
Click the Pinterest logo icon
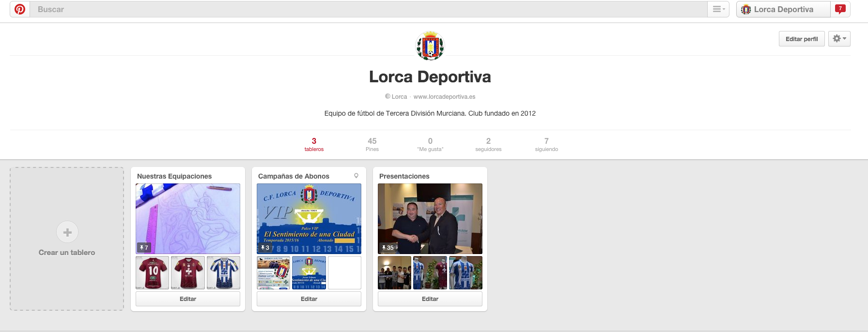coord(20,9)
